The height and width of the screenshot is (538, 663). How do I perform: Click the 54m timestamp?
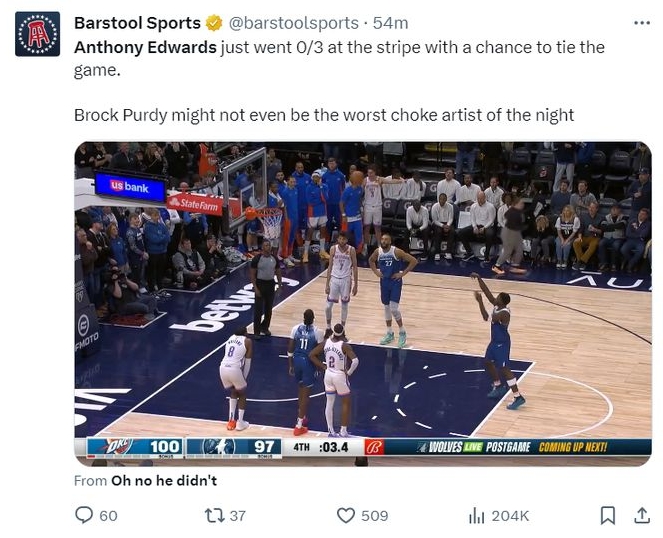390,23
